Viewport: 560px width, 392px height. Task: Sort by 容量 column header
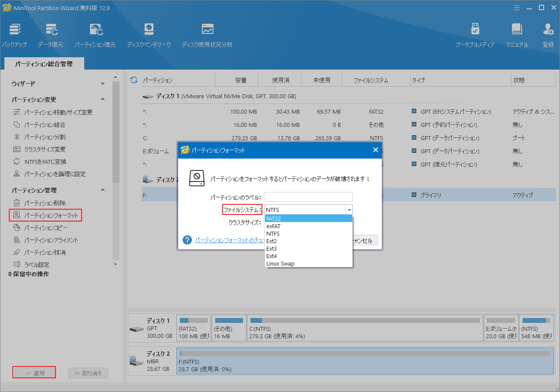click(237, 80)
